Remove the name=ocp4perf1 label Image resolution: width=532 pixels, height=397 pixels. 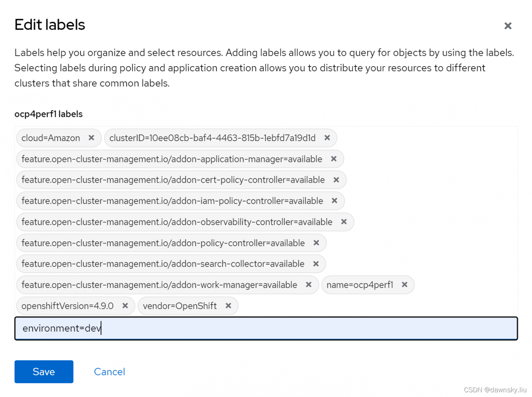coord(404,285)
